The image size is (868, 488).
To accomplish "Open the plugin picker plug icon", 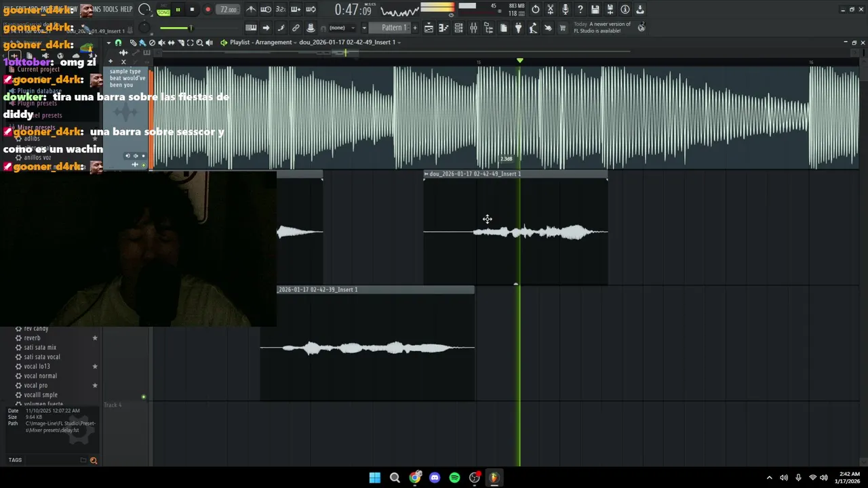I will coord(518,28).
